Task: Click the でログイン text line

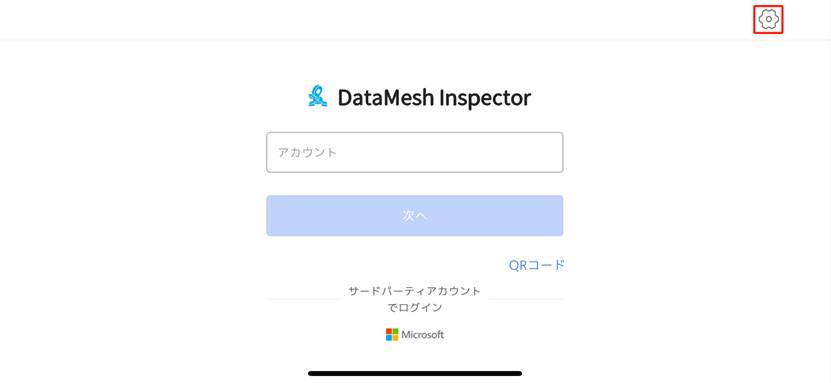Action: pyautogui.click(x=414, y=308)
